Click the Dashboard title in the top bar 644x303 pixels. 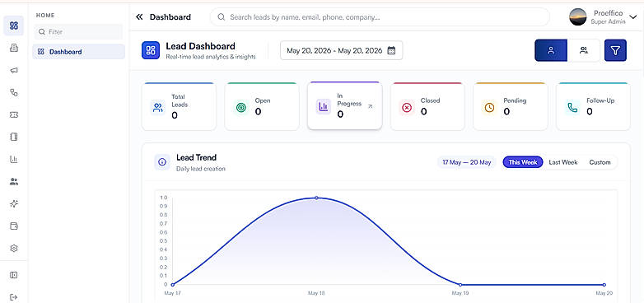point(170,17)
